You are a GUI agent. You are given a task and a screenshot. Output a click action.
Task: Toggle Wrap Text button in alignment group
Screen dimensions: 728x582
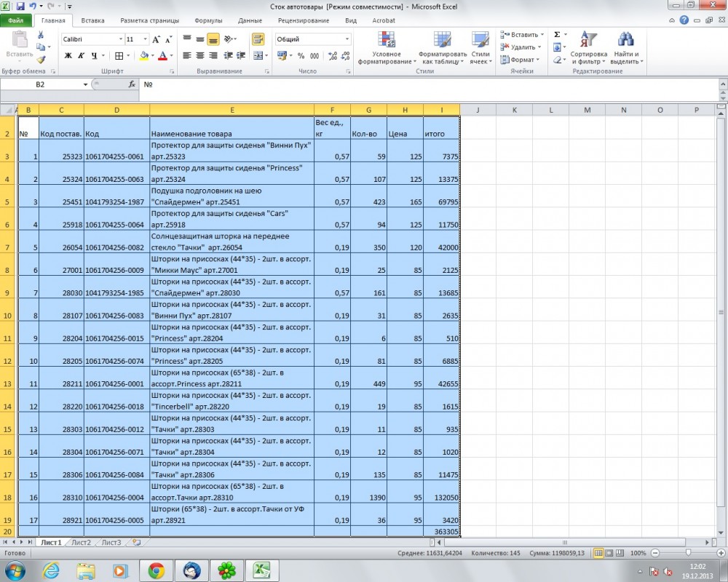[x=258, y=39]
